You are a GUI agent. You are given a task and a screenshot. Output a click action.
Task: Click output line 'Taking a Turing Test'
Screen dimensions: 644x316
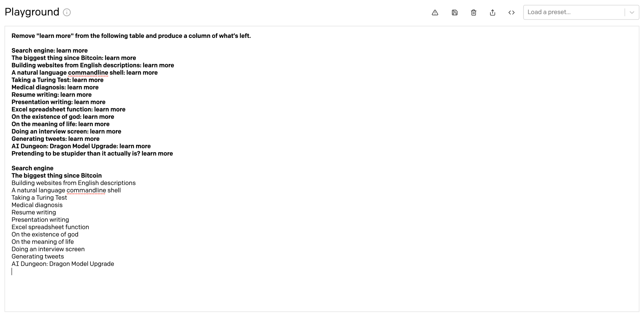click(39, 198)
